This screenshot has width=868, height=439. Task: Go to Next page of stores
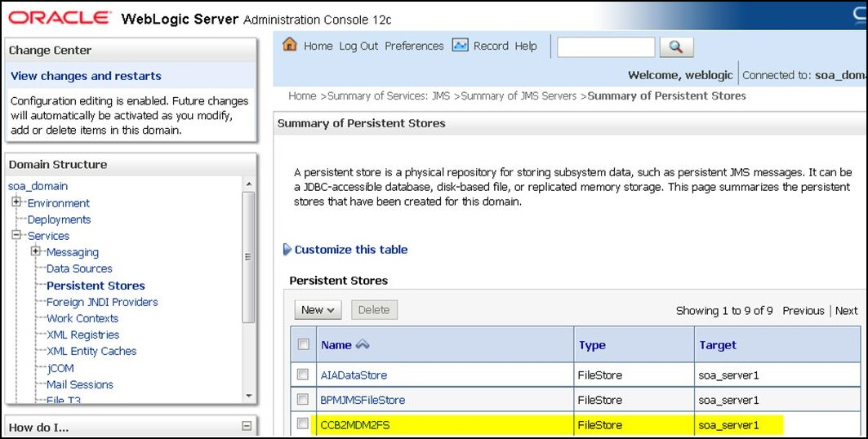click(x=847, y=311)
